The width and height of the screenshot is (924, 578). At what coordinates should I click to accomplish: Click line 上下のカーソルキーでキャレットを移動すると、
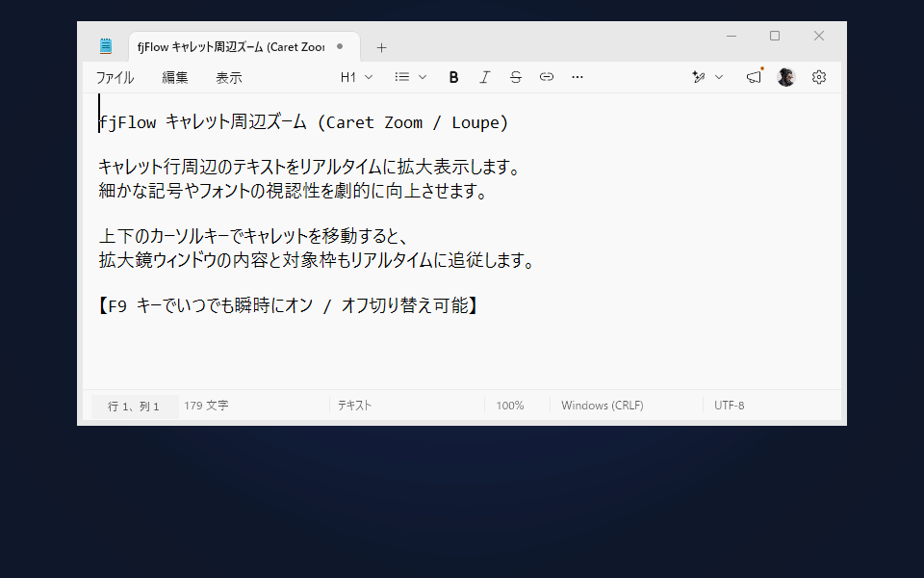[x=253, y=236]
